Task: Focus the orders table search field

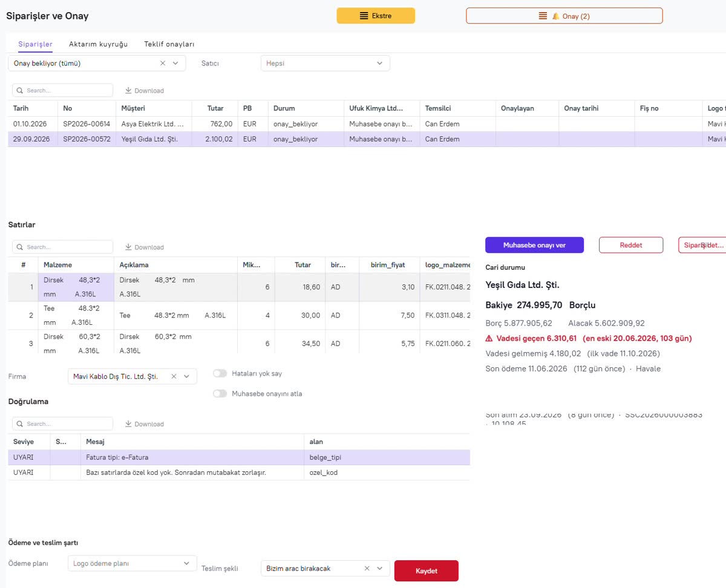Action: point(62,90)
